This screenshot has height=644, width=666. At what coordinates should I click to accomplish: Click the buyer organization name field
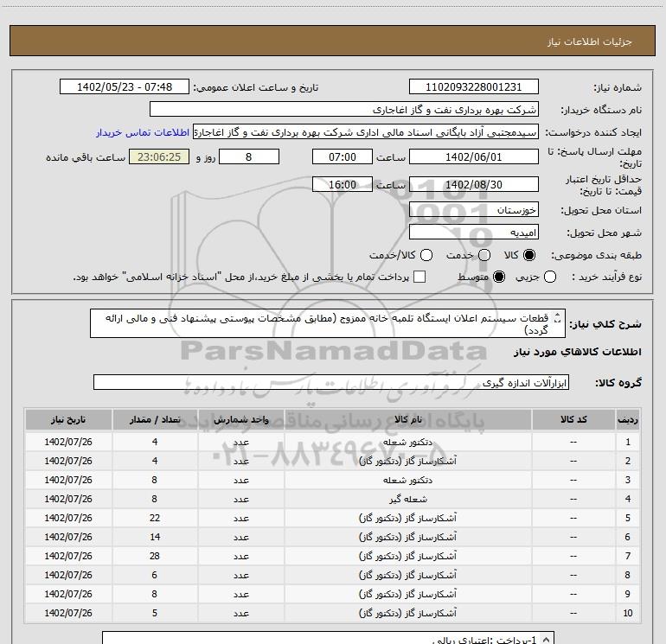[x=344, y=109]
